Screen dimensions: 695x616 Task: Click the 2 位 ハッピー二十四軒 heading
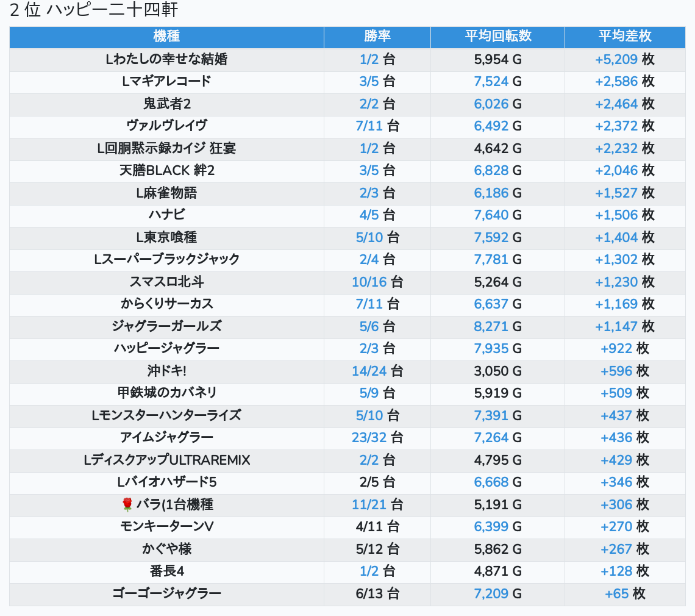tap(94, 10)
